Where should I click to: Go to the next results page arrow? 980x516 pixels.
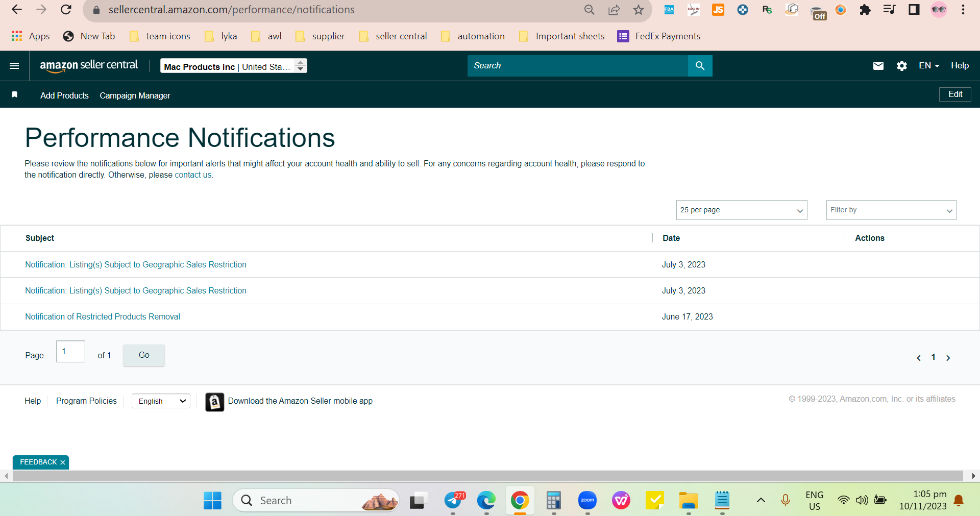[948, 358]
